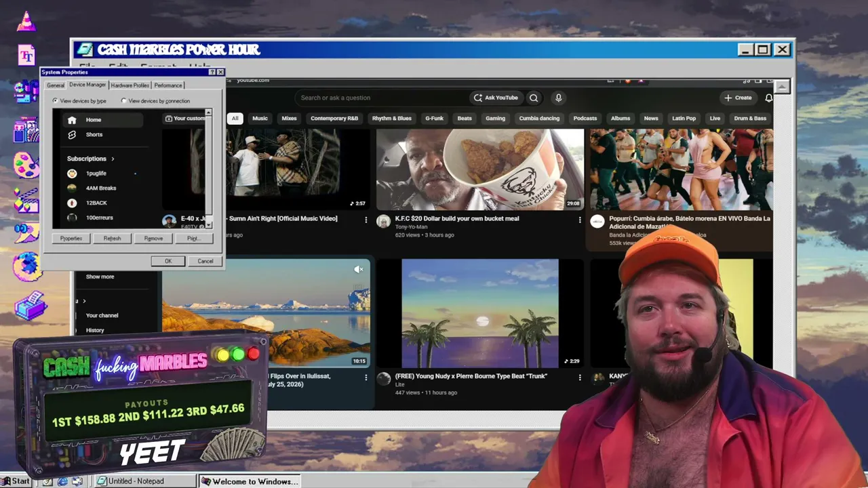Open the pink font file desktop icon
The width and height of the screenshot is (868, 488).
coord(26,55)
